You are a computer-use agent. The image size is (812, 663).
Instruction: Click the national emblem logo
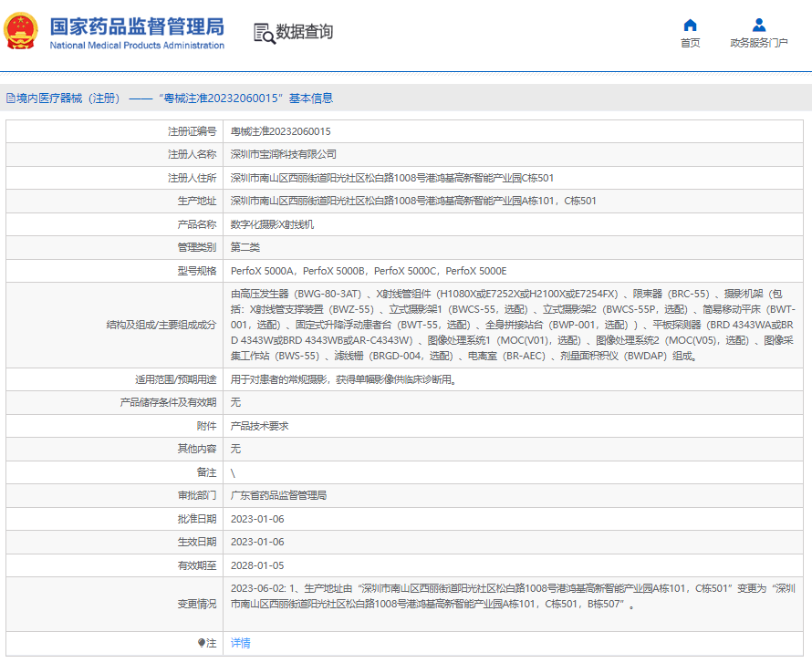(x=21, y=31)
